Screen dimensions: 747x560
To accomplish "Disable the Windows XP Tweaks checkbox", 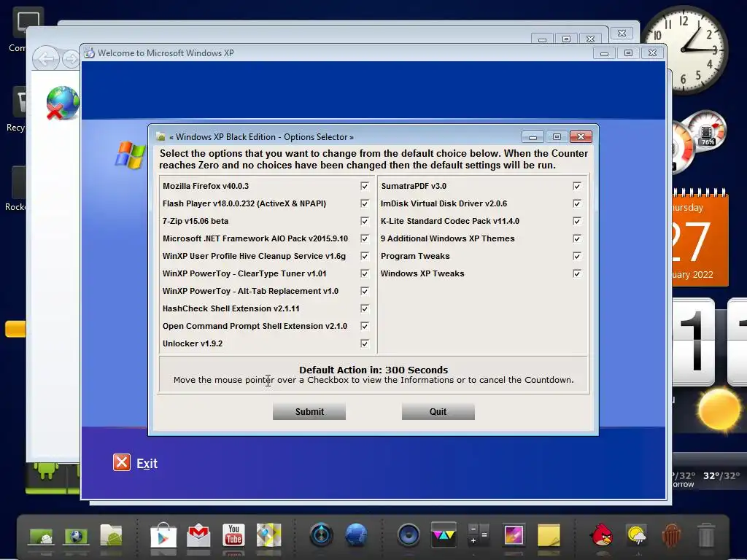I will pyautogui.click(x=577, y=274).
